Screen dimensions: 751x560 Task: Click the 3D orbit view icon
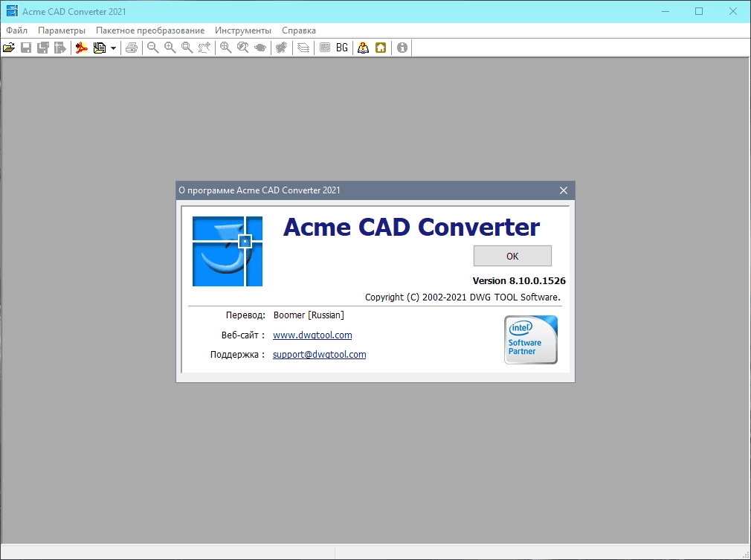point(260,48)
